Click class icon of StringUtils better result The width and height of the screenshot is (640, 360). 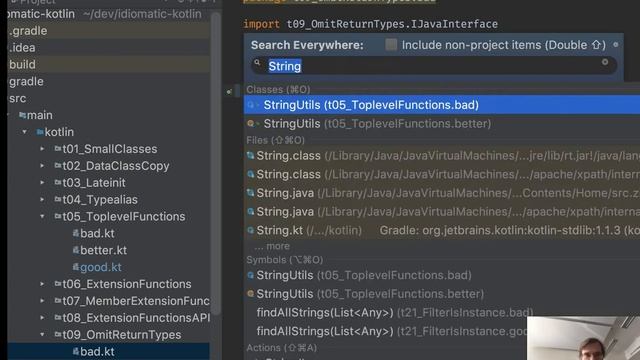(251, 123)
